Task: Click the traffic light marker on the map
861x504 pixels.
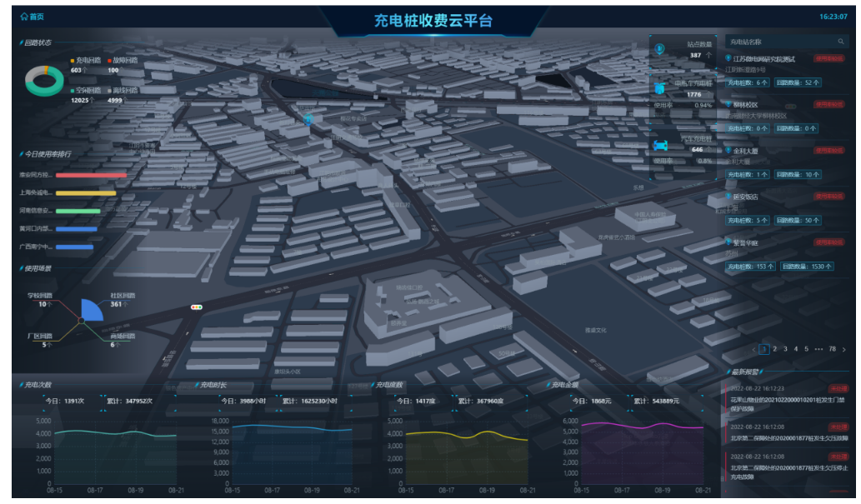Action: point(198,307)
